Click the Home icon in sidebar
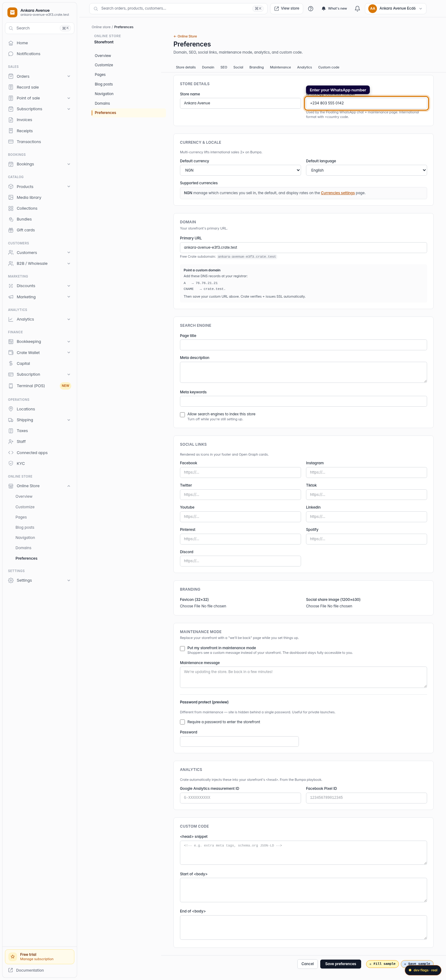The width and height of the screenshot is (446, 980). pyautogui.click(x=11, y=43)
